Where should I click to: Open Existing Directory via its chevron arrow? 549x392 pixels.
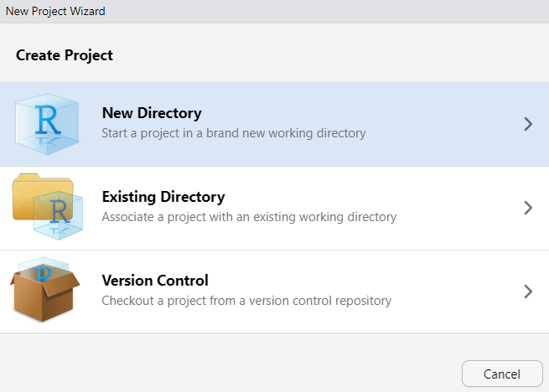pos(527,208)
